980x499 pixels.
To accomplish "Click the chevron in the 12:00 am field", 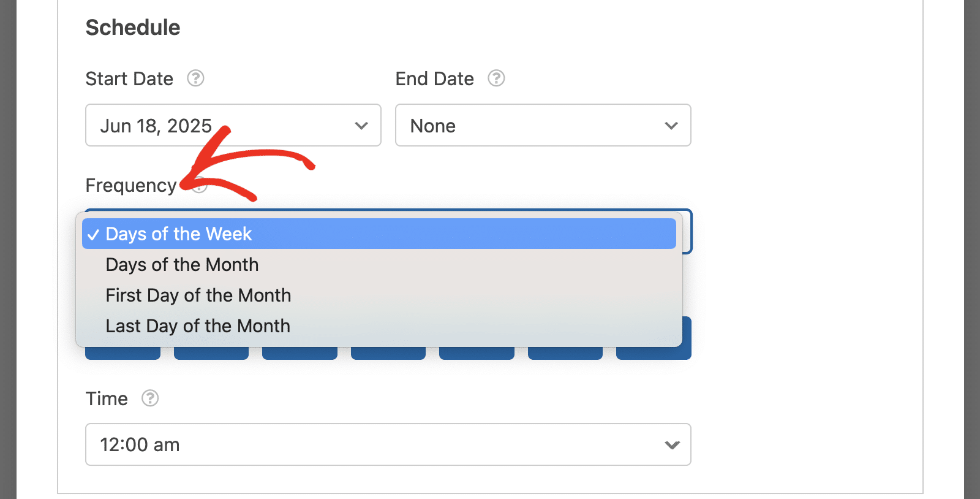I will pos(672,445).
